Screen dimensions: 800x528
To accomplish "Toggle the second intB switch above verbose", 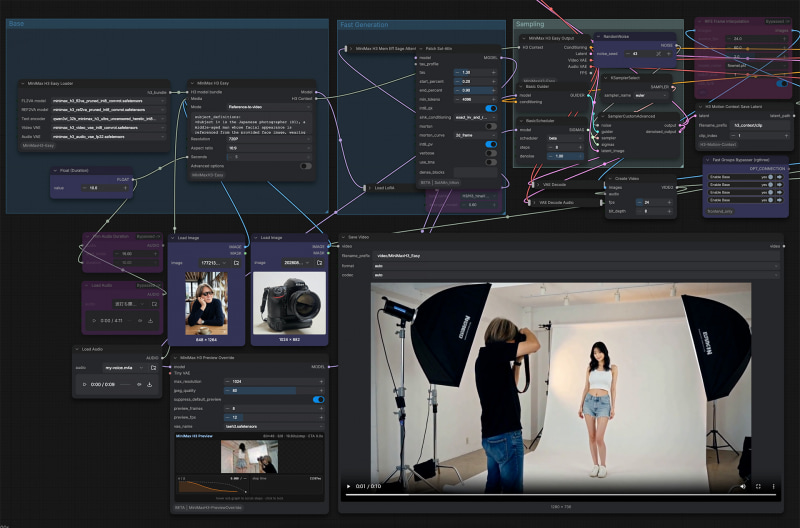I will [491, 144].
